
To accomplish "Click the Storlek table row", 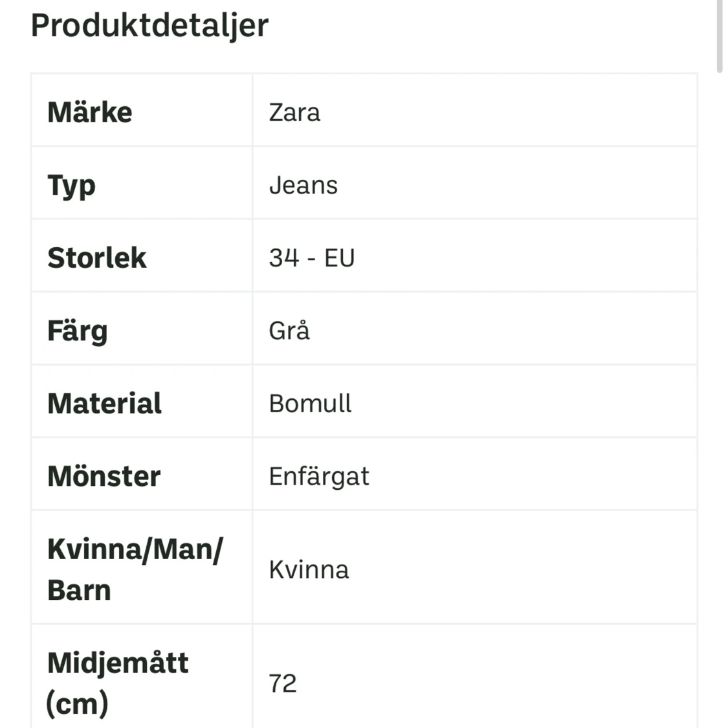I will click(x=364, y=256).
